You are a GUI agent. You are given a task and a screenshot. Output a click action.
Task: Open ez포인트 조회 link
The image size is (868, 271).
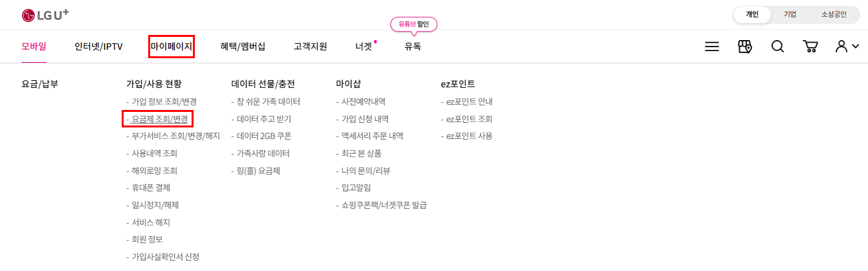tap(466, 119)
